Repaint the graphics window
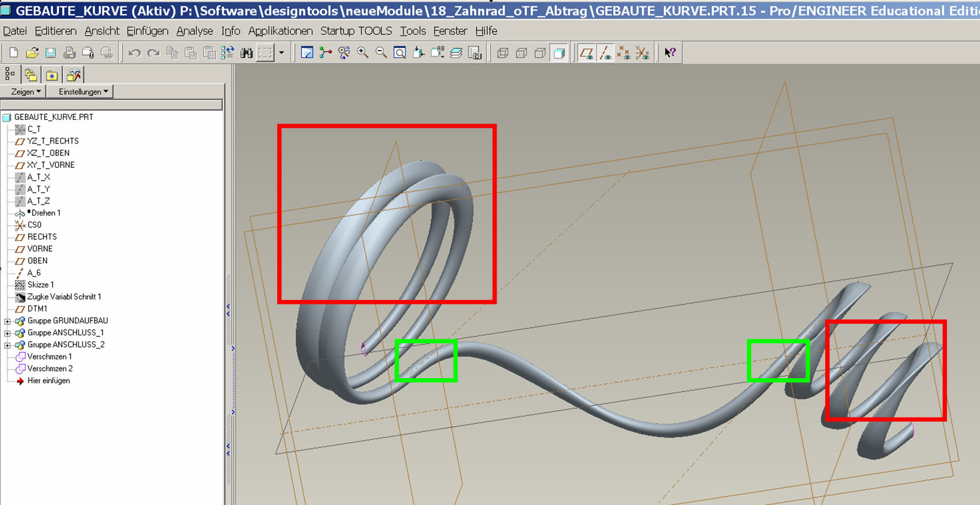980x505 pixels. tap(307, 53)
